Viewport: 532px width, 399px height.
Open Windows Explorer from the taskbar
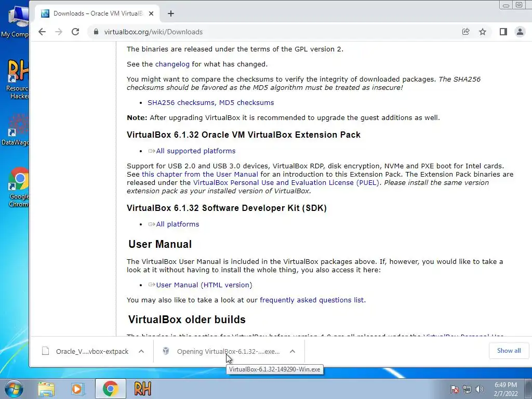click(46, 389)
